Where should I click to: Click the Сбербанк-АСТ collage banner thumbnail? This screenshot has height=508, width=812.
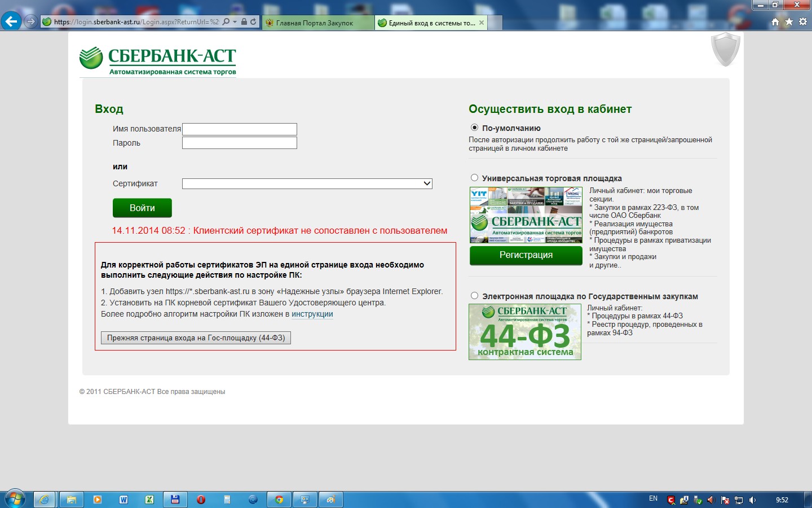pyautogui.click(x=526, y=215)
